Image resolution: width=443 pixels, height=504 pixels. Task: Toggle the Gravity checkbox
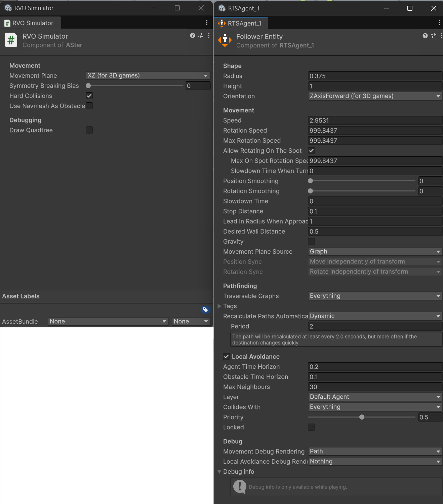coord(312,242)
